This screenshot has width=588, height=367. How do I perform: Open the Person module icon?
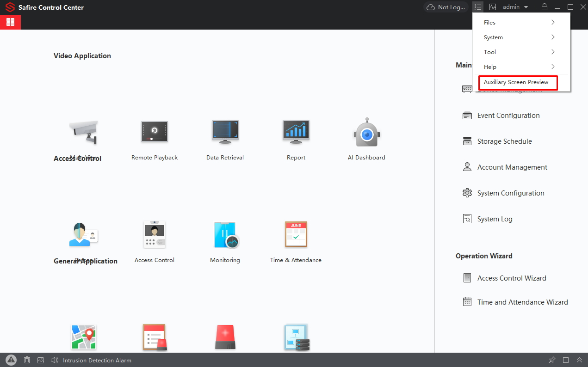[x=84, y=235]
